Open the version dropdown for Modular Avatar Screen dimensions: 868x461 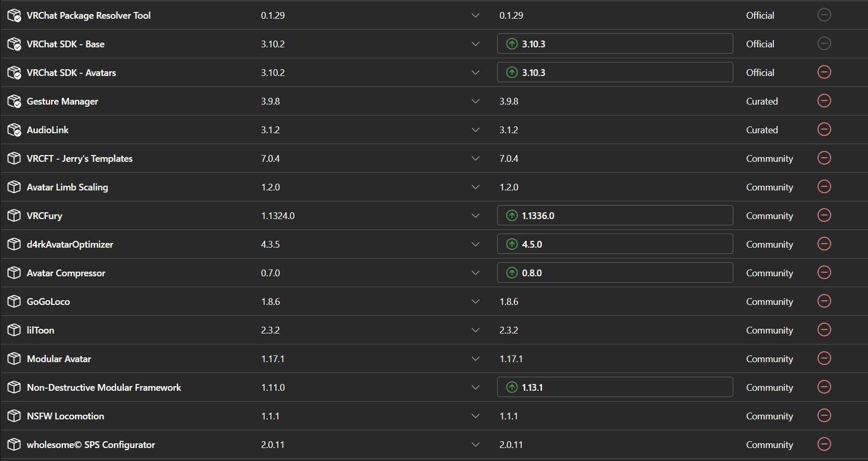[x=475, y=358]
